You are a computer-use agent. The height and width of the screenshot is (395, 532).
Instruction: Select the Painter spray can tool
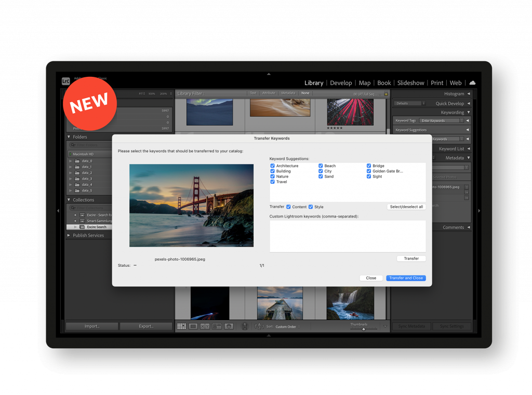pos(245,326)
